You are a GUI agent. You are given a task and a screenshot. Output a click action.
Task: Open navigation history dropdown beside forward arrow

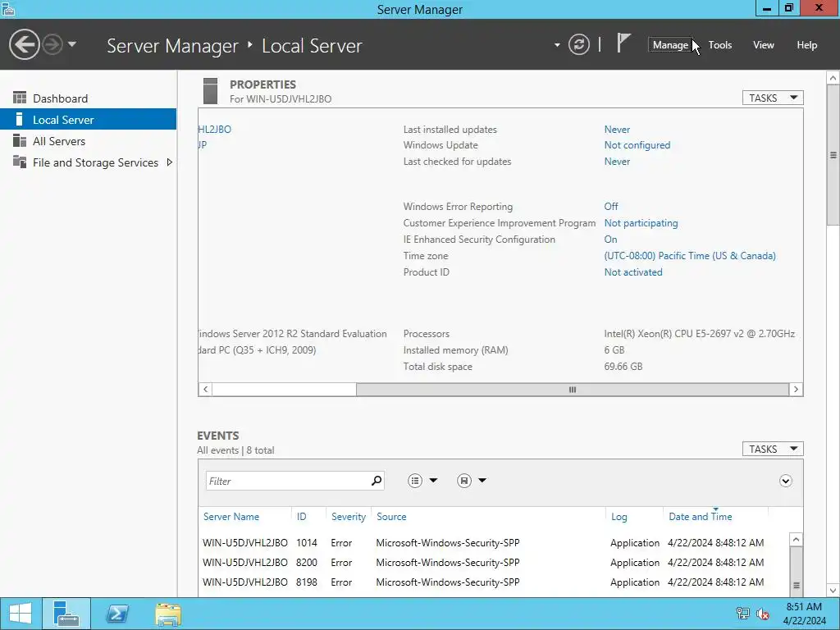72,44
